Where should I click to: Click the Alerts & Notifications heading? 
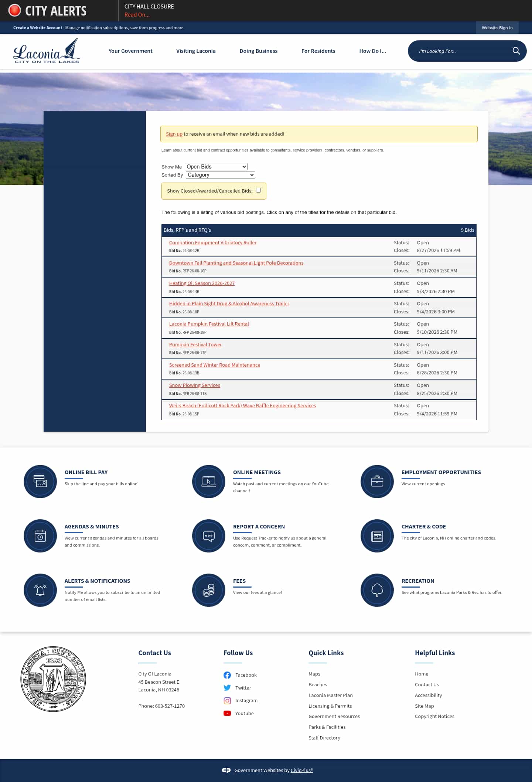(98, 581)
